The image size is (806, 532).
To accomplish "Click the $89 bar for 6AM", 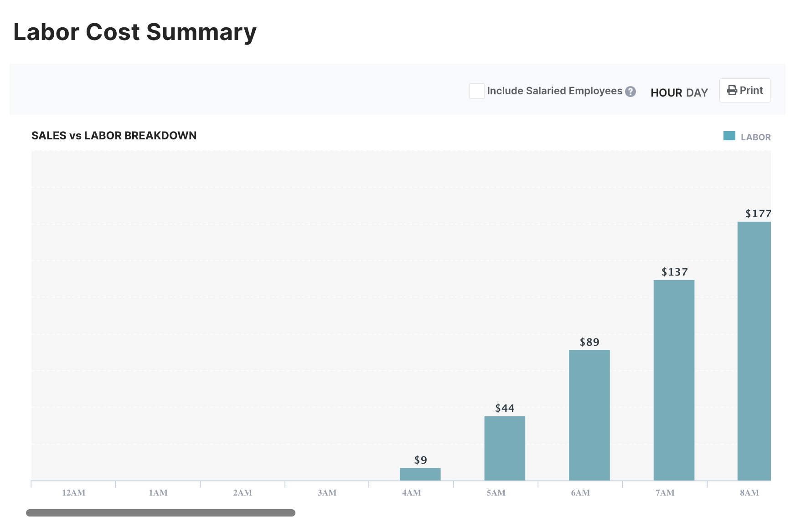I will (x=589, y=414).
